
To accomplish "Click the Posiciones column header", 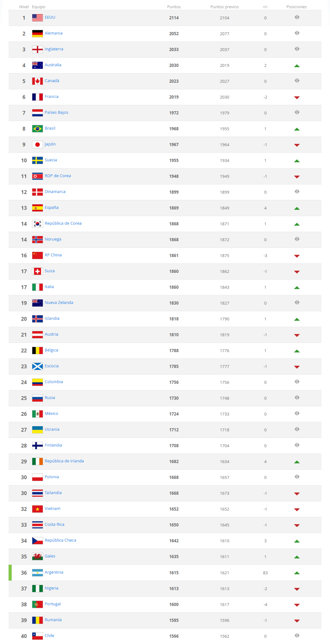I will pyautogui.click(x=296, y=7).
